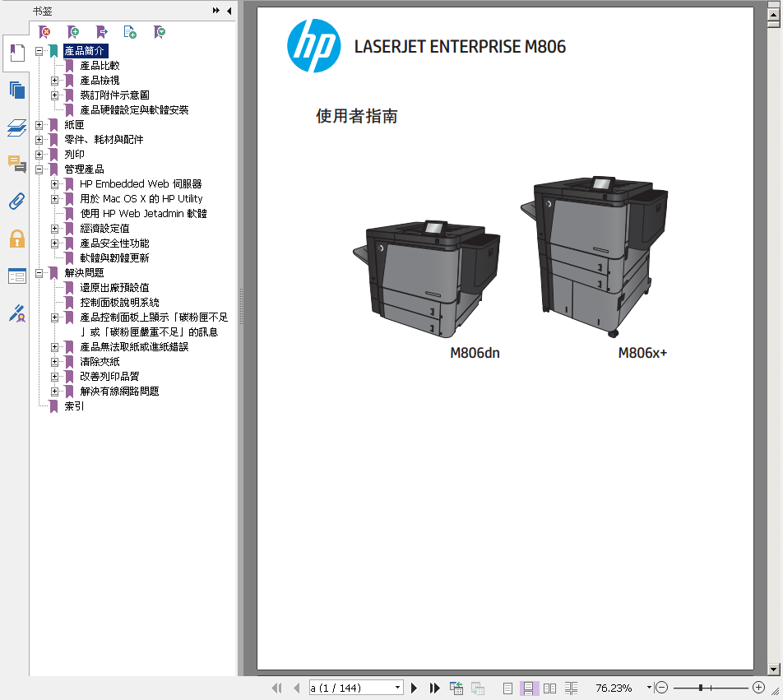This screenshot has width=783, height=700.
Task: Click the zoom out minus button
Action: (661, 688)
